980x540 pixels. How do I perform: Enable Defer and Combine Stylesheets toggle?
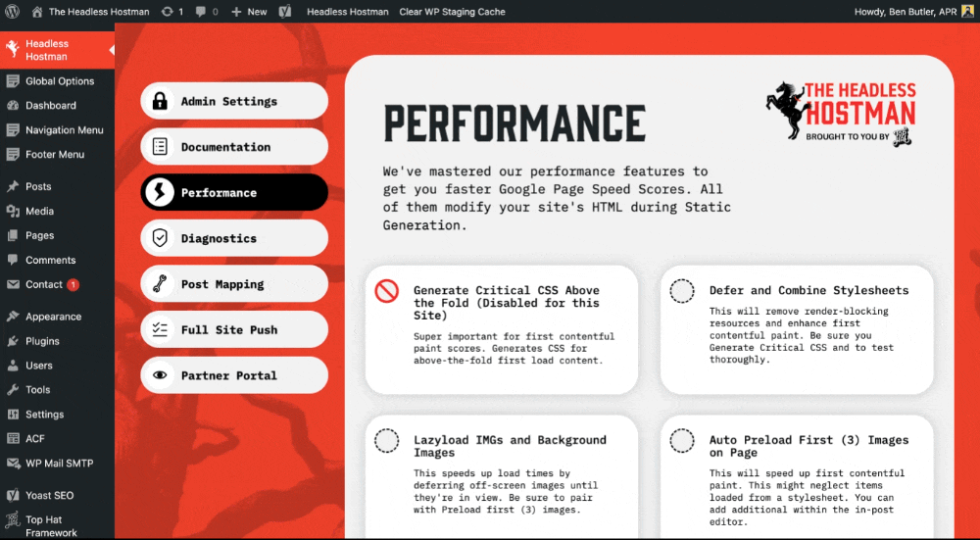(x=682, y=291)
